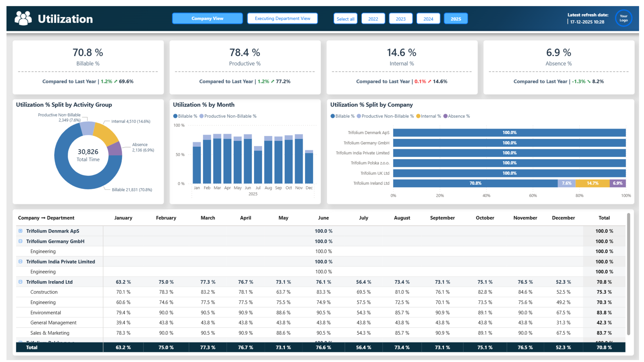Sort by the December column header
The width and height of the screenshot is (644, 362).
tap(563, 218)
